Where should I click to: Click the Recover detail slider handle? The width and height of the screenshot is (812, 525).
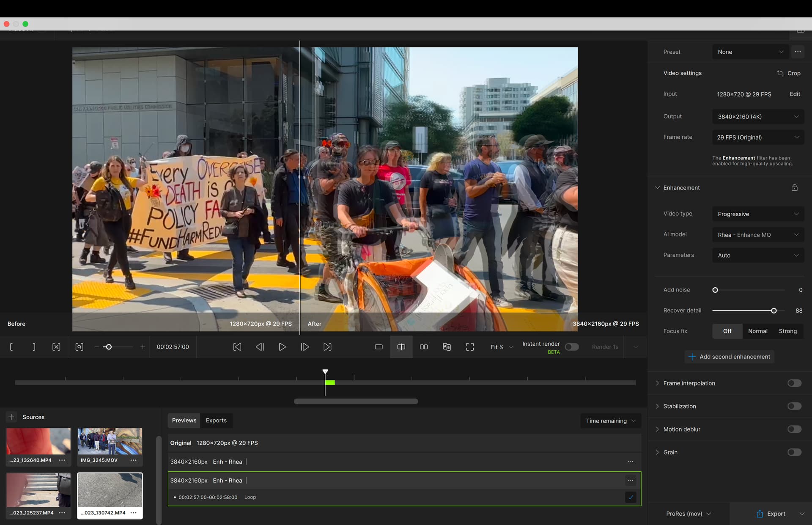point(774,311)
